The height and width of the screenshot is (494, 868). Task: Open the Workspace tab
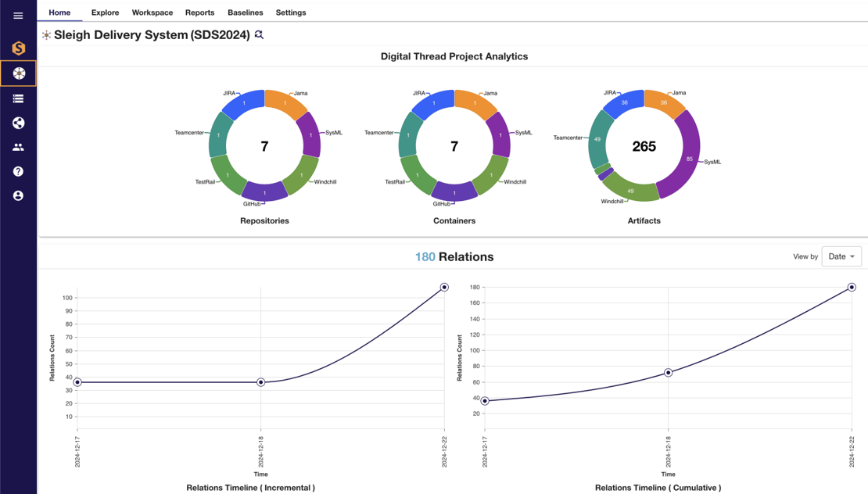pyautogui.click(x=152, y=13)
